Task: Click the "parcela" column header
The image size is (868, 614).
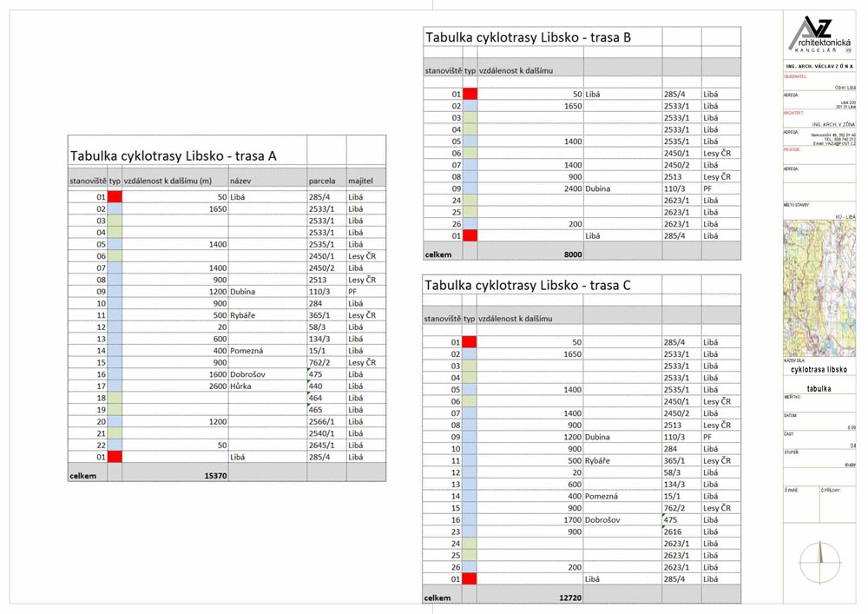Action: click(322, 181)
